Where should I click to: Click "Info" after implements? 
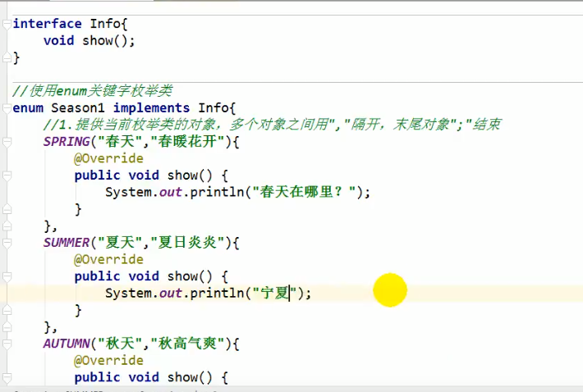pyautogui.click(x=213, y=108)
